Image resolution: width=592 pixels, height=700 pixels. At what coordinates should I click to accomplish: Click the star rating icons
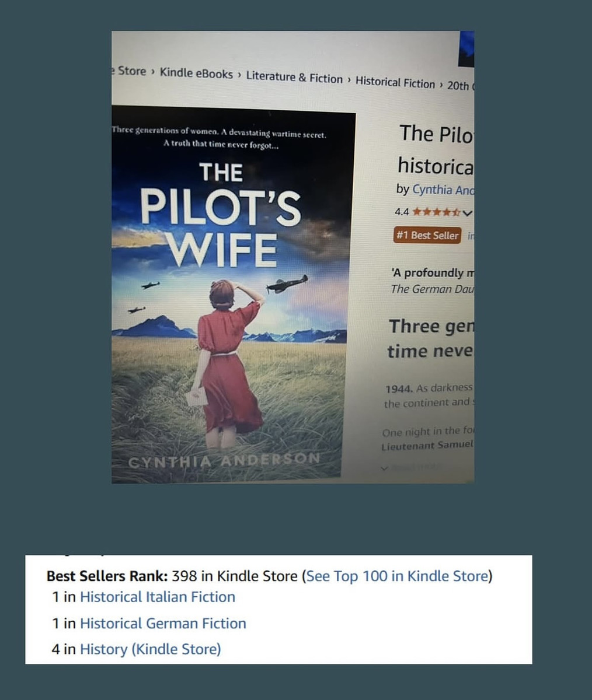pyautogui.click(x=437, y=212)
